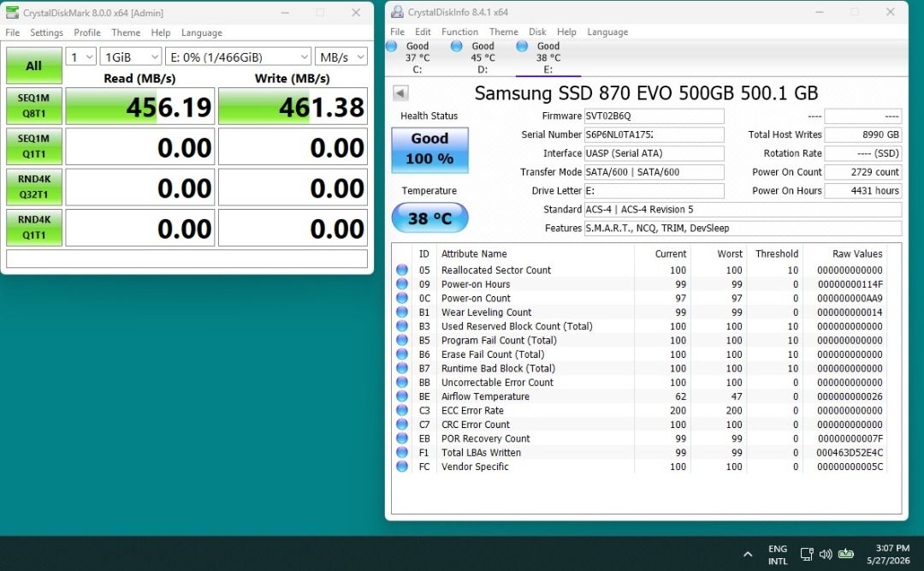Click status orb of Program Fail Count row
The width and height of the screenshot is (924, 571).
(x=402, y=340)
